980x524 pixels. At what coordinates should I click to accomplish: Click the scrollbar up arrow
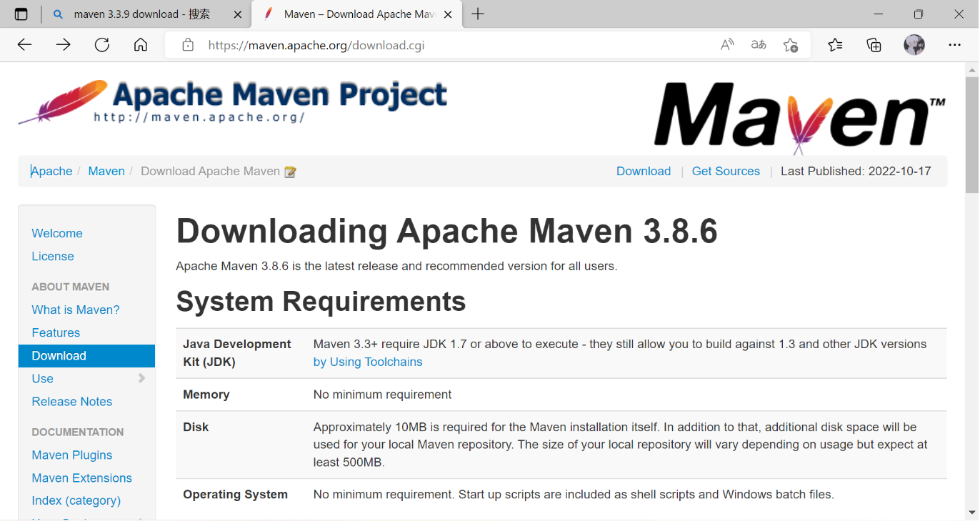click(971, 70)
